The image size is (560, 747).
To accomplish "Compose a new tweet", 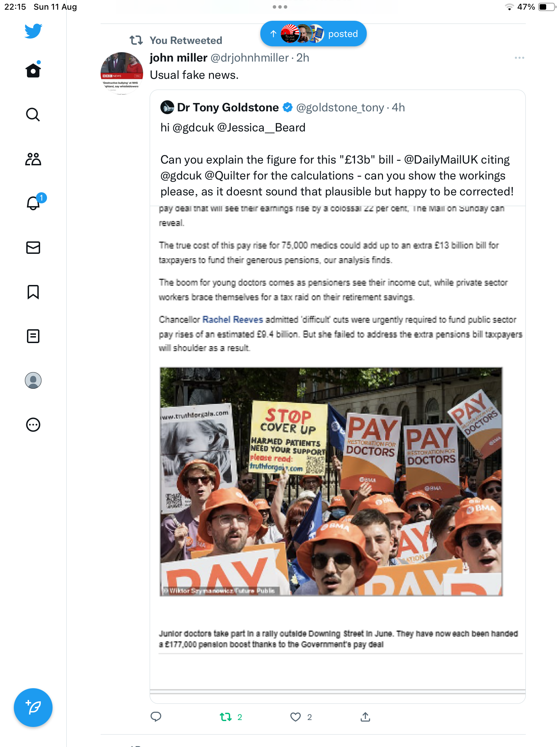I will (x=33, y=708).
